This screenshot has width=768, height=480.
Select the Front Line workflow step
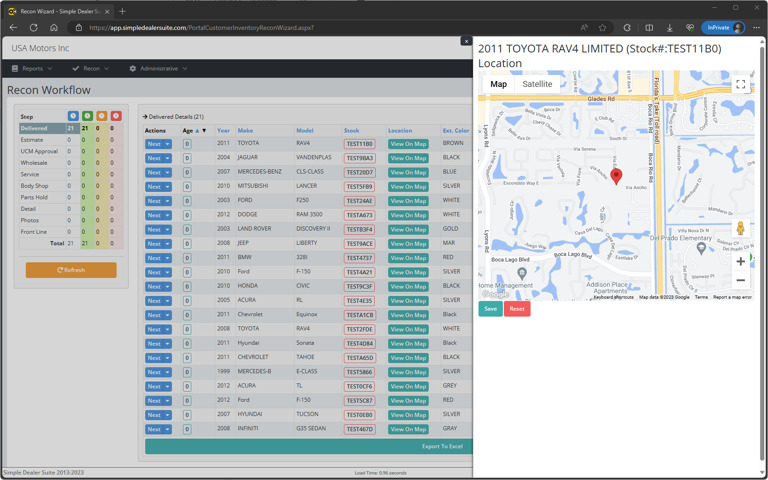(34, 232)
